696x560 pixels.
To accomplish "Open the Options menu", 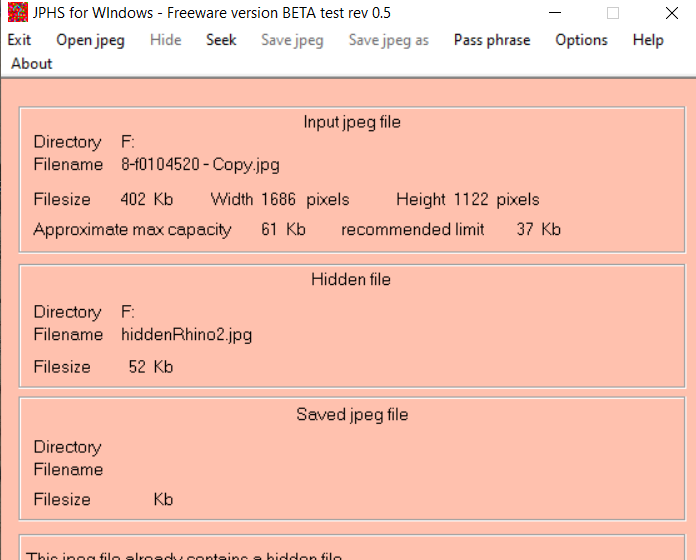I will click(x=581, y=40).
